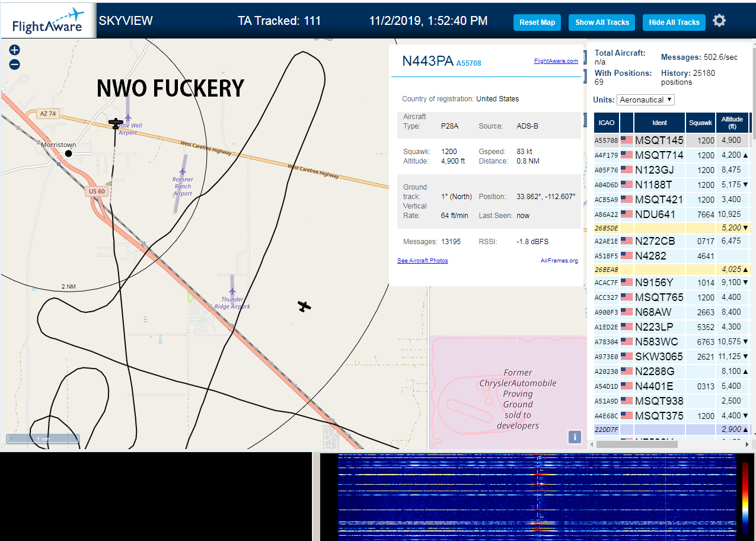Select the N68AW aircraft row
Screen dimensions: 756x541
click(x=672, y=312)
